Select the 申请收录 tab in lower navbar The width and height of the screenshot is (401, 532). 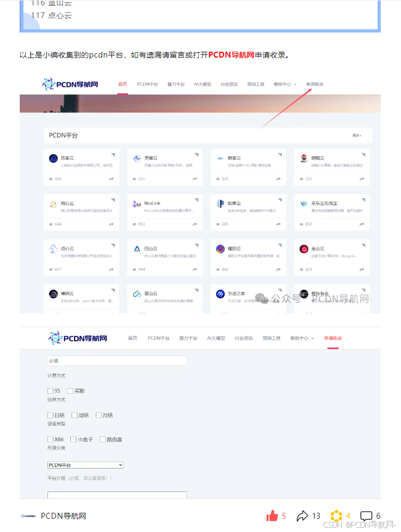[x=333, y=338]
